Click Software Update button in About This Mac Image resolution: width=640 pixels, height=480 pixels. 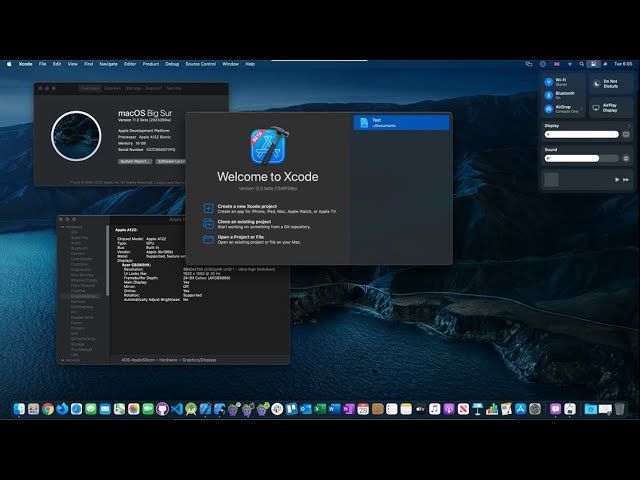(171, 161)
